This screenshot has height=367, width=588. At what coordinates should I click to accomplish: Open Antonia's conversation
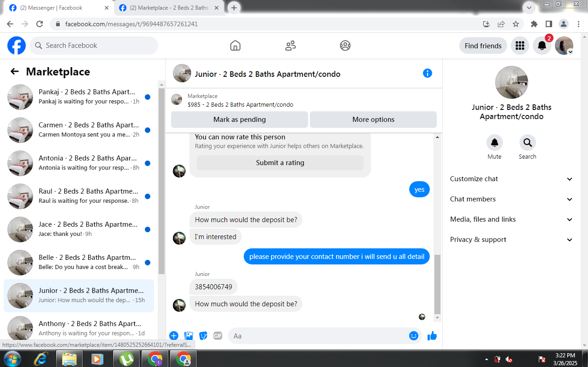[79, 163]
